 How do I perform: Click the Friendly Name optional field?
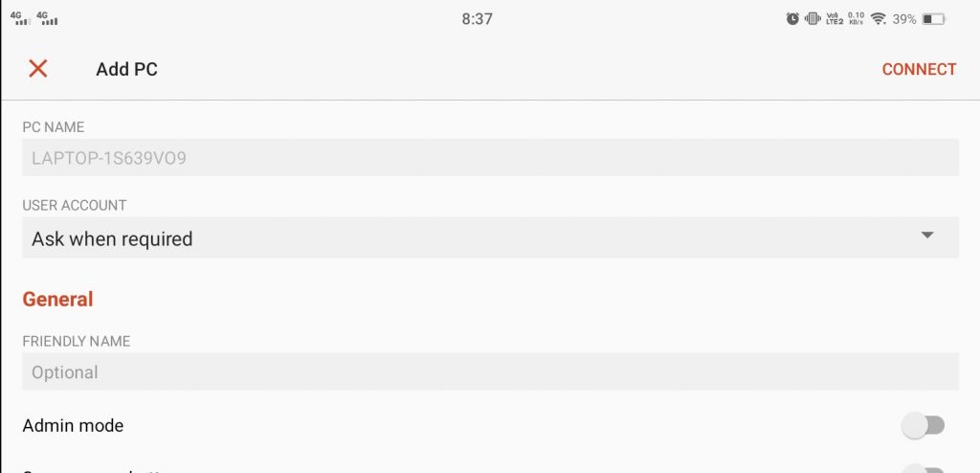(x=490, y=372)
